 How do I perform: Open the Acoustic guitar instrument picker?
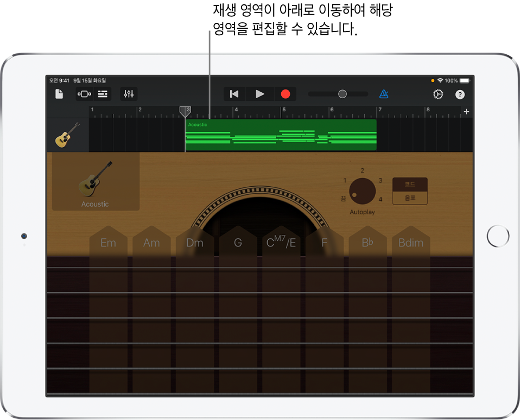(x=96, y=182)
